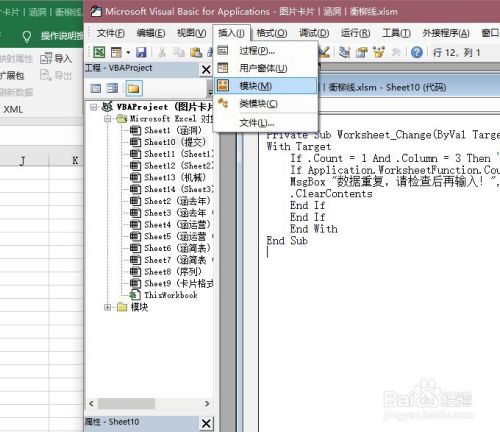
Task: Close the 属性 - Sheet10 panel
Action: 206,423
